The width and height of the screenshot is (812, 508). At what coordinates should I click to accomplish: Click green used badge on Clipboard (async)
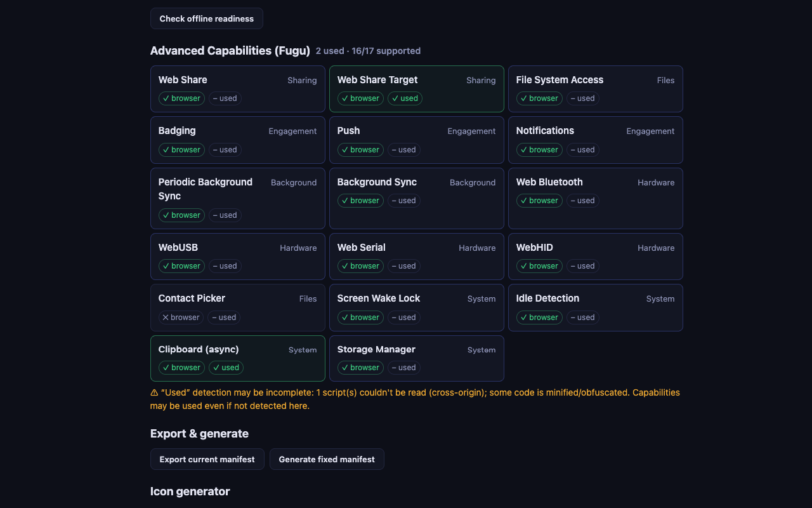(x=226, y=368)
